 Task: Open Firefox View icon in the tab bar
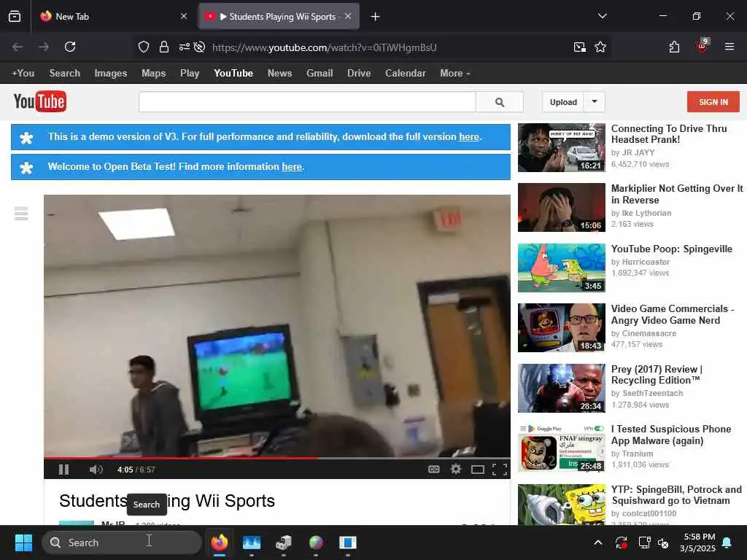tap(15, 16)
